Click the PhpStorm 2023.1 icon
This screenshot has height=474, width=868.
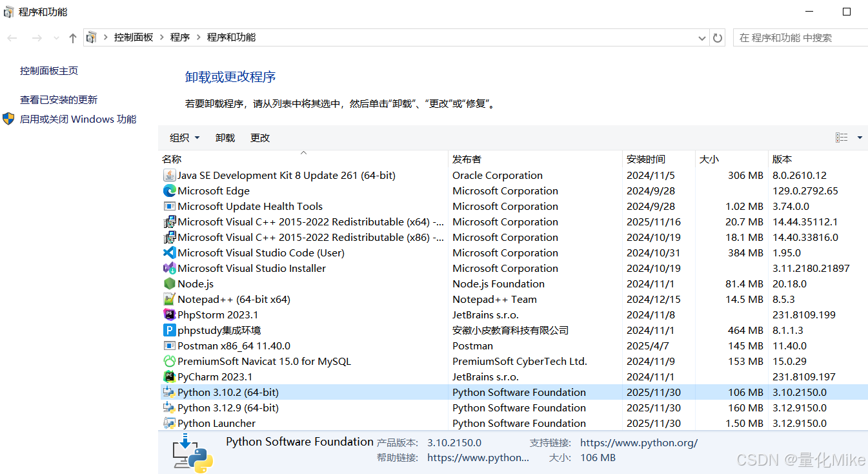click(x=170, y=314)
